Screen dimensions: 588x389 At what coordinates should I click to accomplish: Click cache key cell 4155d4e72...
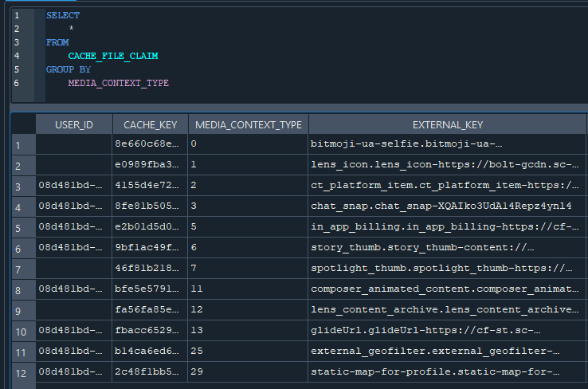click(150, 185)
